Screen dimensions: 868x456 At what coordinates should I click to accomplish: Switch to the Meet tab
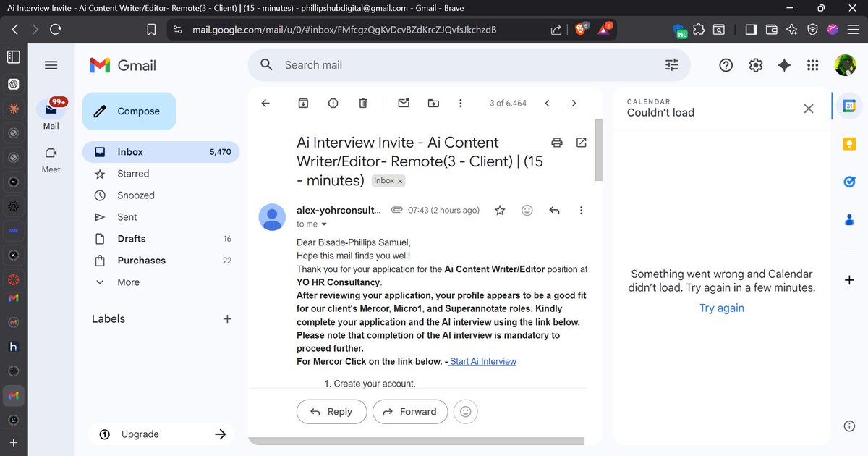tap(51, 159)
